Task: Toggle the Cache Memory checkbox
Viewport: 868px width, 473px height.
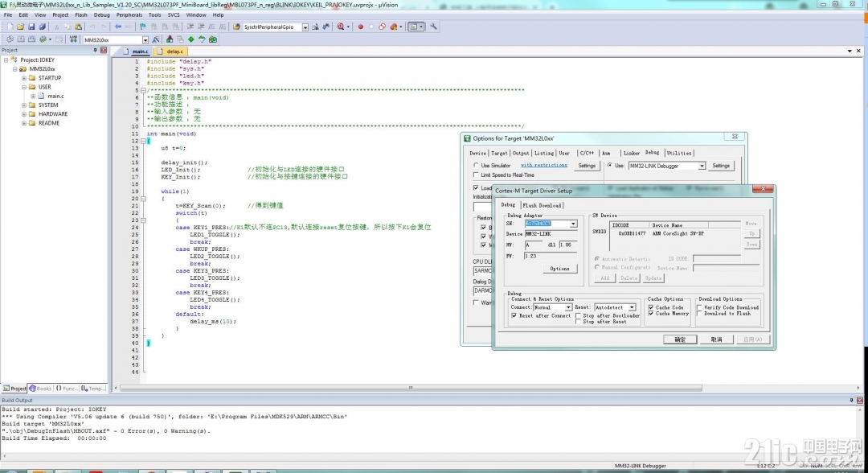Action: tap(651, 314)
